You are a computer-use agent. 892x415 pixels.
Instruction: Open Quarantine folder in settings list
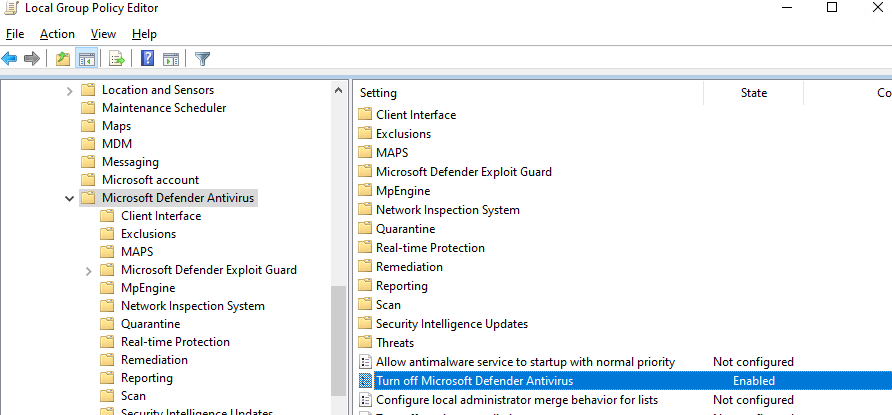coord(406,229)
